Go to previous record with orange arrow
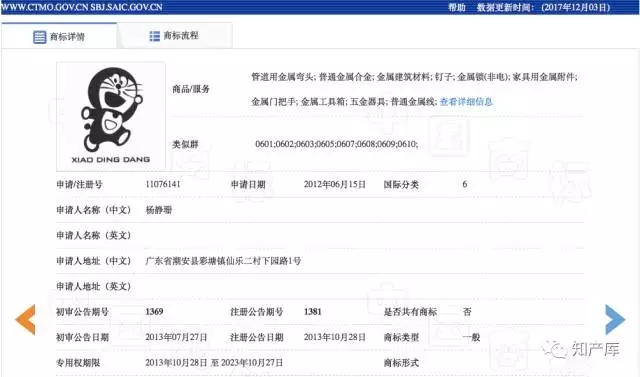This screenshot has width=640, height=377. 25,319
